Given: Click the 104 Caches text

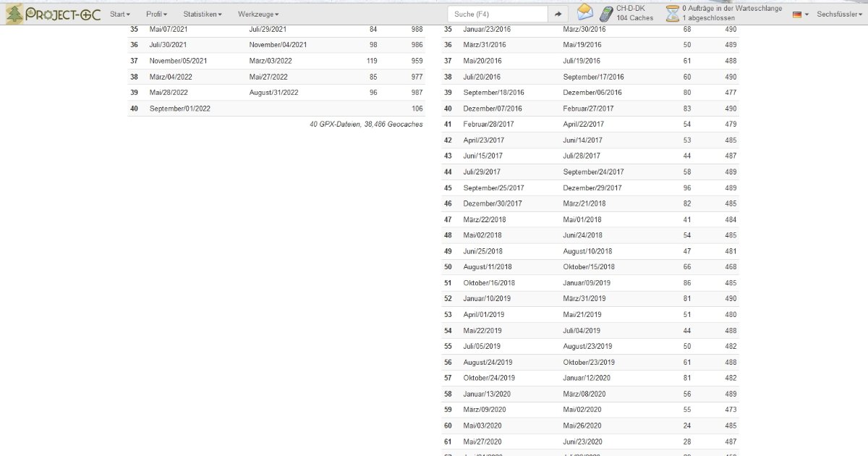Looking at the screenshot, I should (x=635, y=18).
